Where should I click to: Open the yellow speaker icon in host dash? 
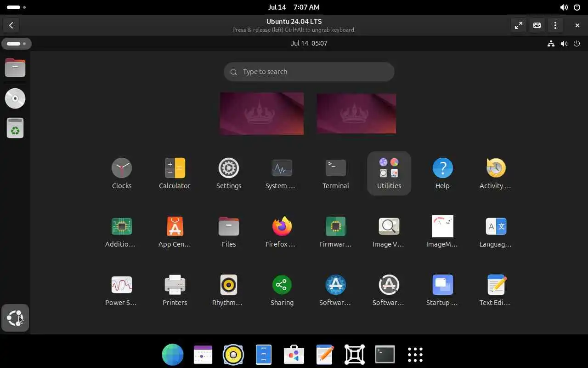[x=233, y=355]
